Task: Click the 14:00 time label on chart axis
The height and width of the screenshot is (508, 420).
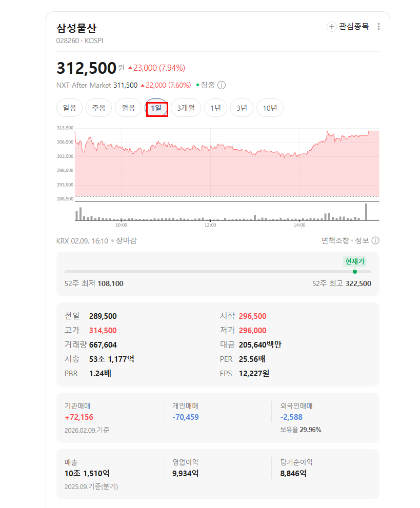Action: pos(299,225)
